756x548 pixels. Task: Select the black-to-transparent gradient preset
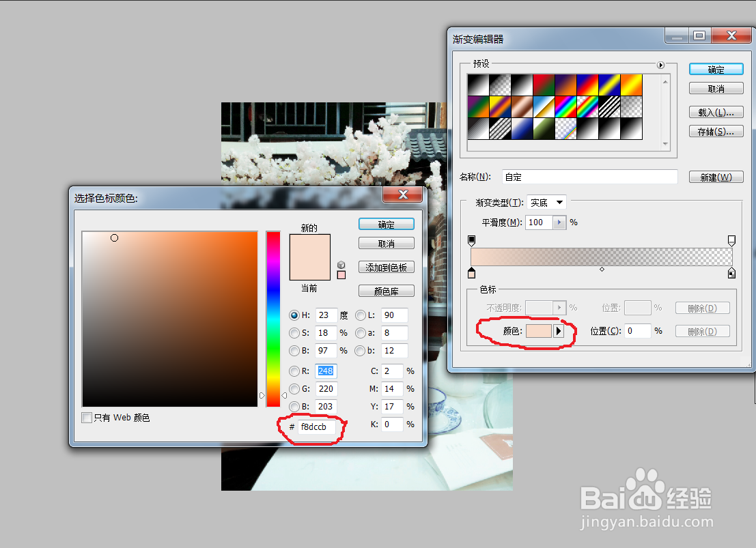500,85
